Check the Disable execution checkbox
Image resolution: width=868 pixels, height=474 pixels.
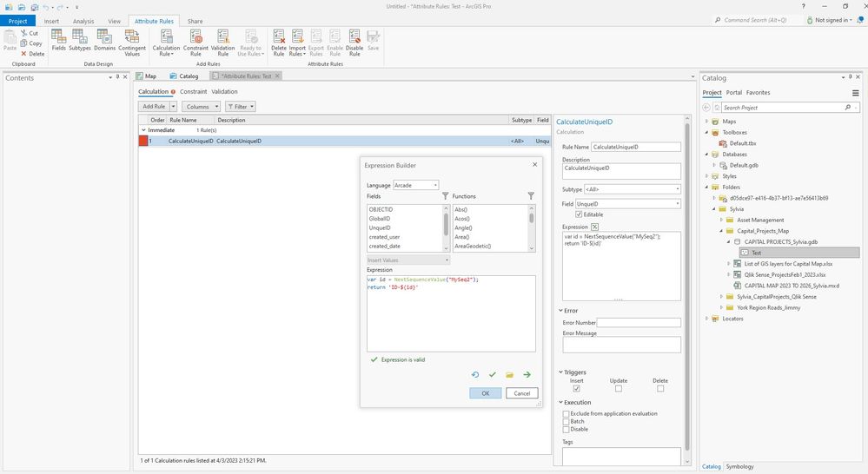566,429
